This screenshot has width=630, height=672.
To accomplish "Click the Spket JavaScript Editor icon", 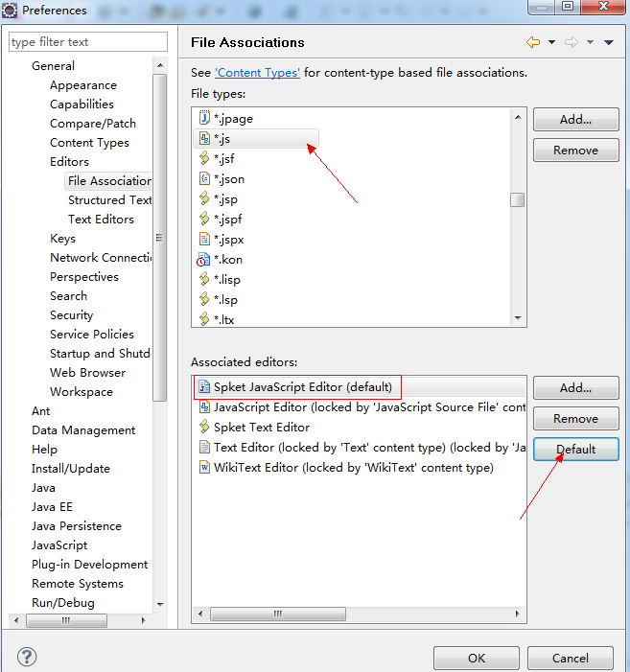I will 204,386.
